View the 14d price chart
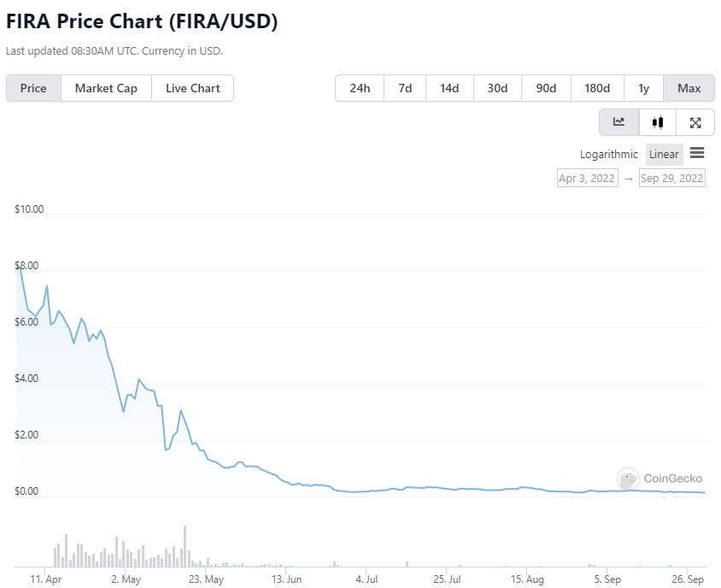This screenshot has height=588, width=721. point(449,88)
